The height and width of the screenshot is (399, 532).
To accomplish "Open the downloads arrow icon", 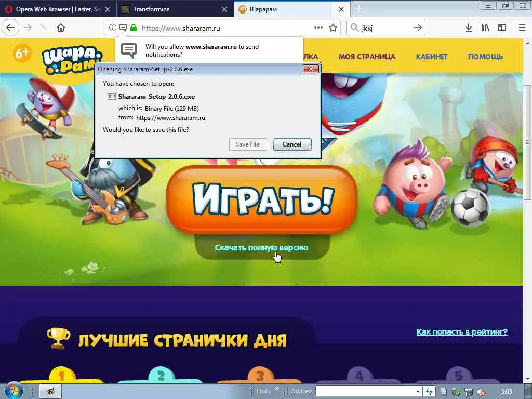I will pyautogui.click(x=468, y=28).
